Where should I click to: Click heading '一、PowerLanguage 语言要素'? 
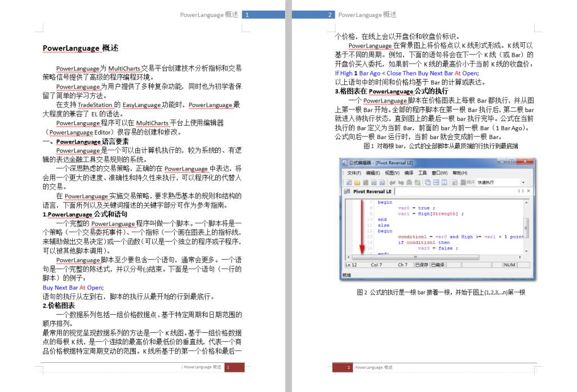tap(86, 141)
